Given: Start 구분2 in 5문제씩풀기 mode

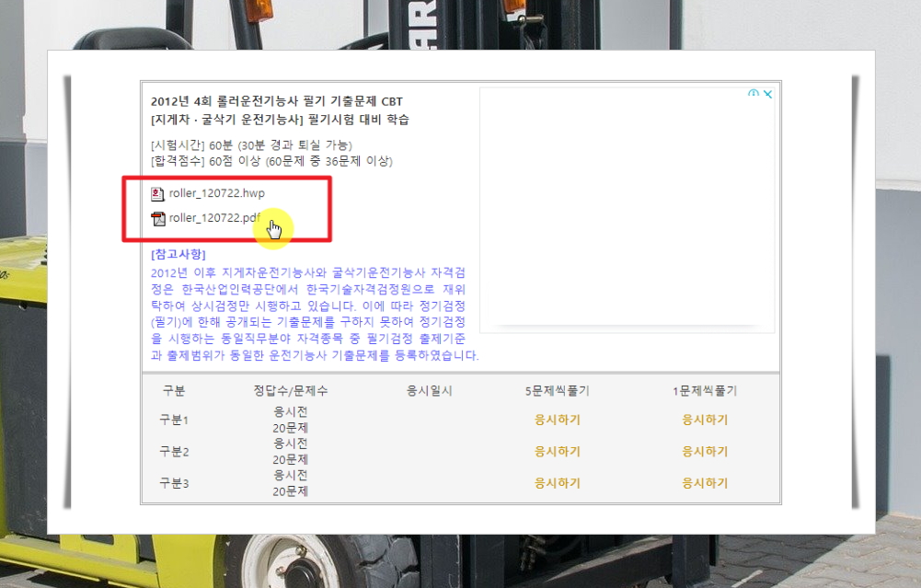Looking at the screenshot, I should coord(557,451).
